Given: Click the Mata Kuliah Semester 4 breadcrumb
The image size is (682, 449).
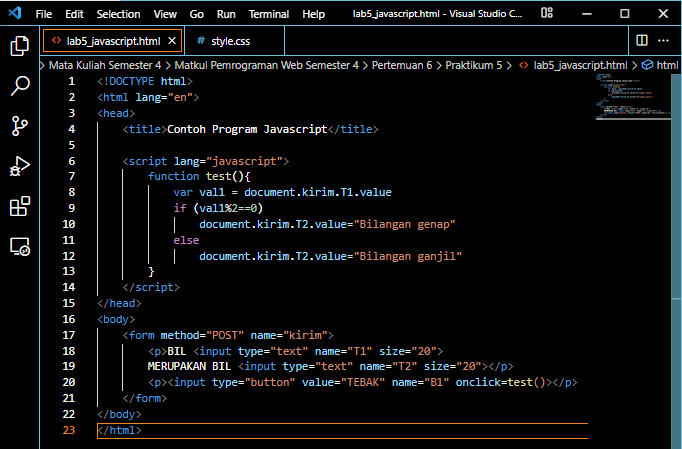Looking at the screenshot, I should [105, 65].
